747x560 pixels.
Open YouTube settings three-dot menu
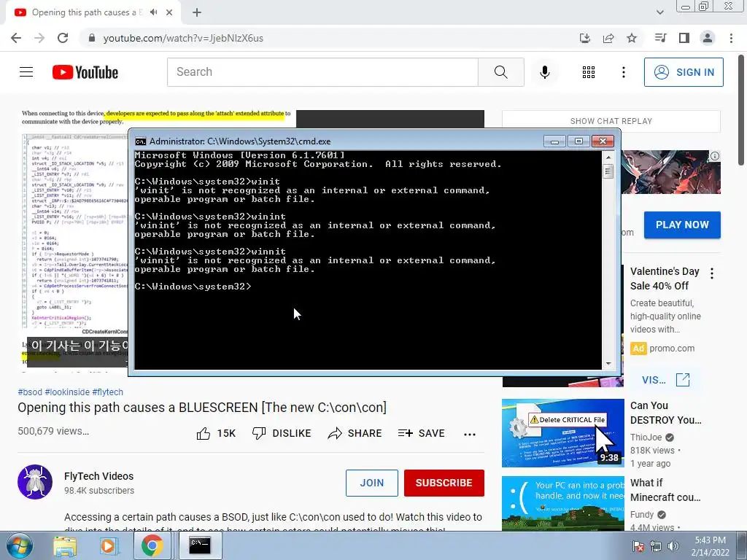pyautogui.click(x=623, y=72)
